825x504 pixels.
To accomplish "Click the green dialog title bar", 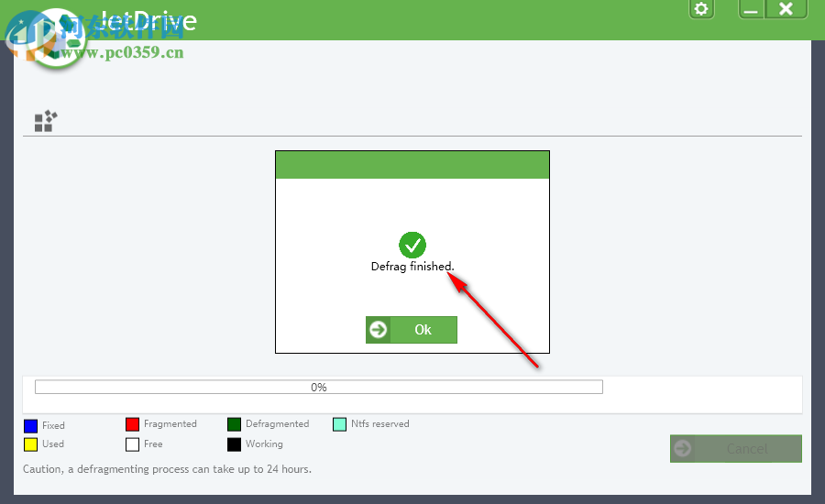I will (x=412, y=165).
